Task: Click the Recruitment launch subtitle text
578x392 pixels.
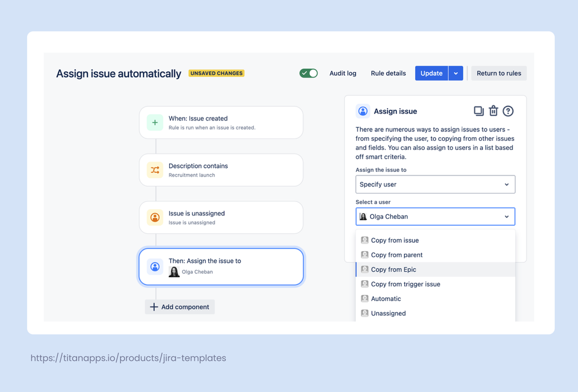Action: click(192, 175)
